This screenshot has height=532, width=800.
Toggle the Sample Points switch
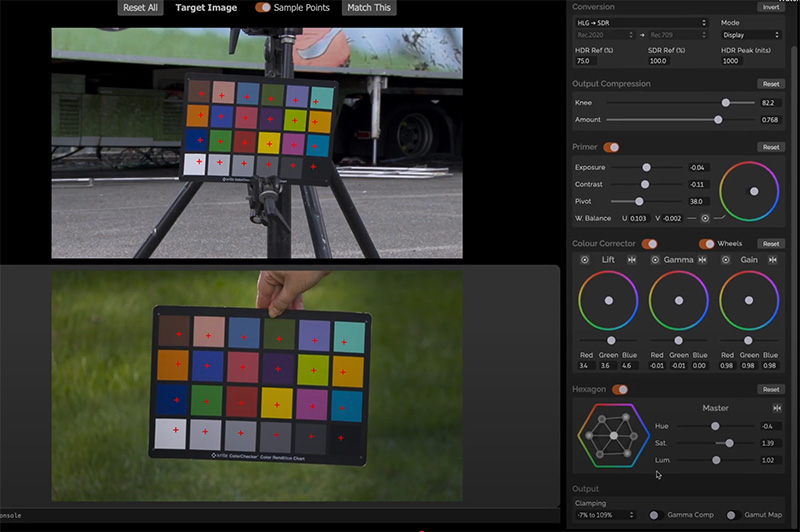(x=262, y=8)
